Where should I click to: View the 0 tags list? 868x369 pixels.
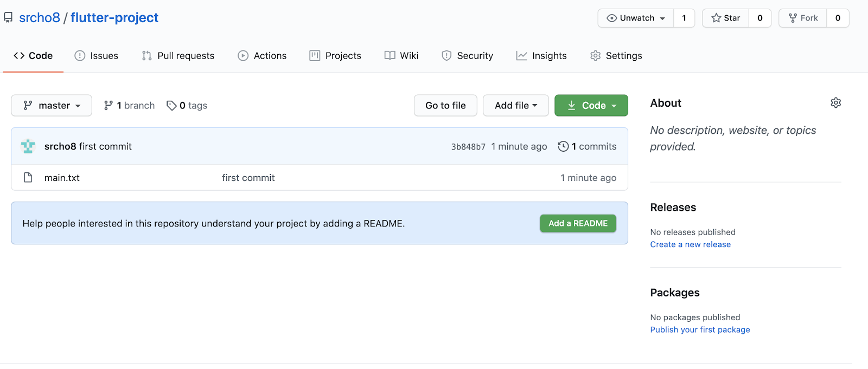point(187,105)
